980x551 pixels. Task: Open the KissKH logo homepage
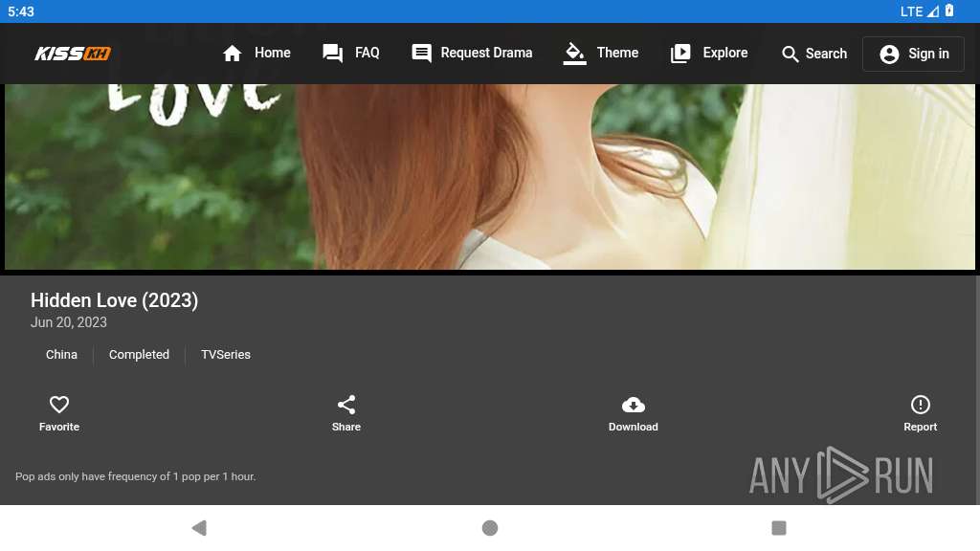pos(73,54)
